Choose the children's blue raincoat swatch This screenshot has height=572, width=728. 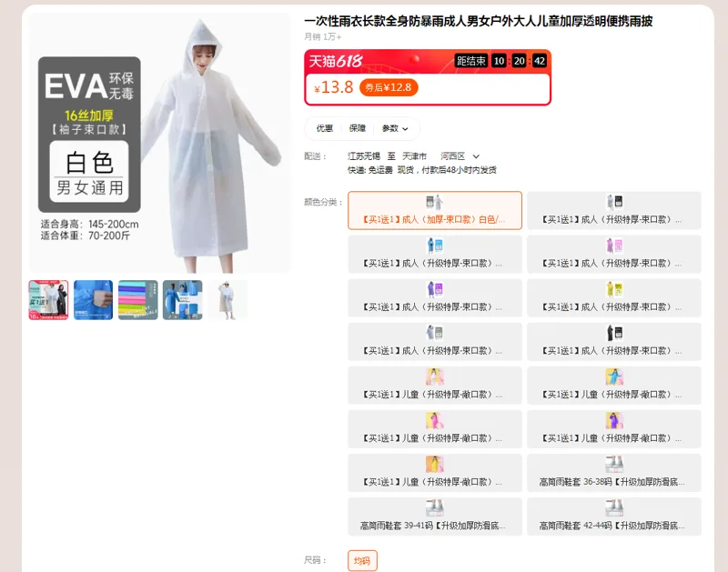613,385
